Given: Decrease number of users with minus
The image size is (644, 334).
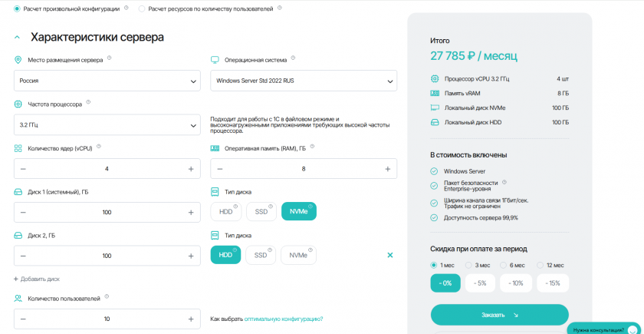Looking at the screenshot, I should click(23, 319).
